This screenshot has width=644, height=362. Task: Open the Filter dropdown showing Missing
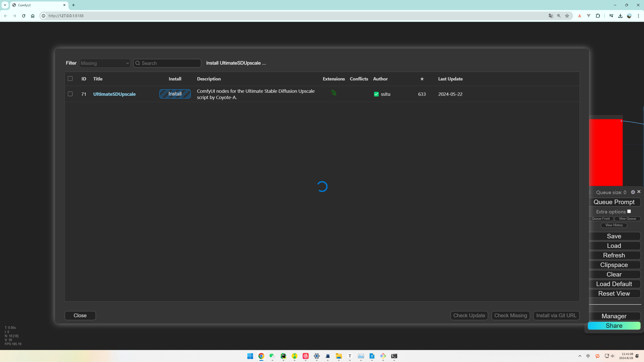click(x=105, y=63)
